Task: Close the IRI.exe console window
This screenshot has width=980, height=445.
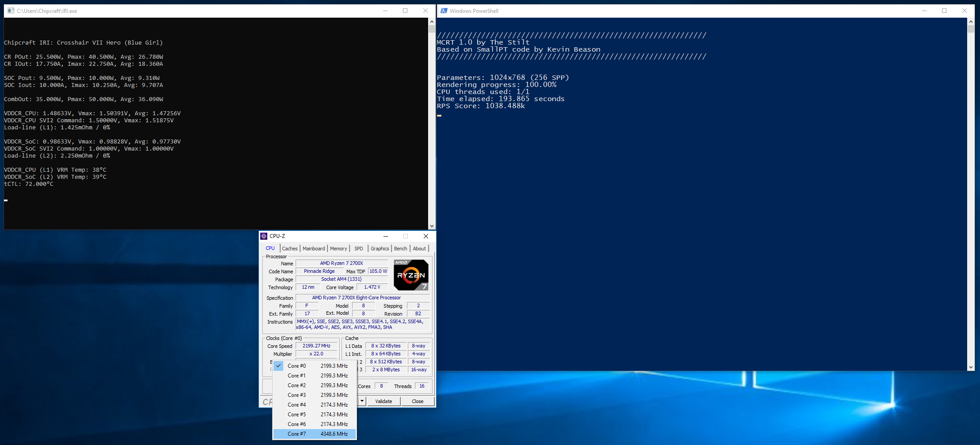Action: pos(425,11)
